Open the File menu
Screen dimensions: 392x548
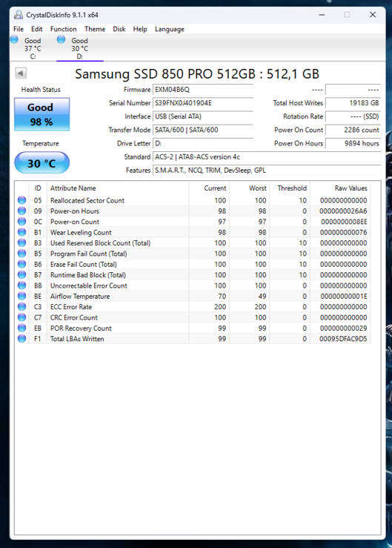[x=19, y=29]
